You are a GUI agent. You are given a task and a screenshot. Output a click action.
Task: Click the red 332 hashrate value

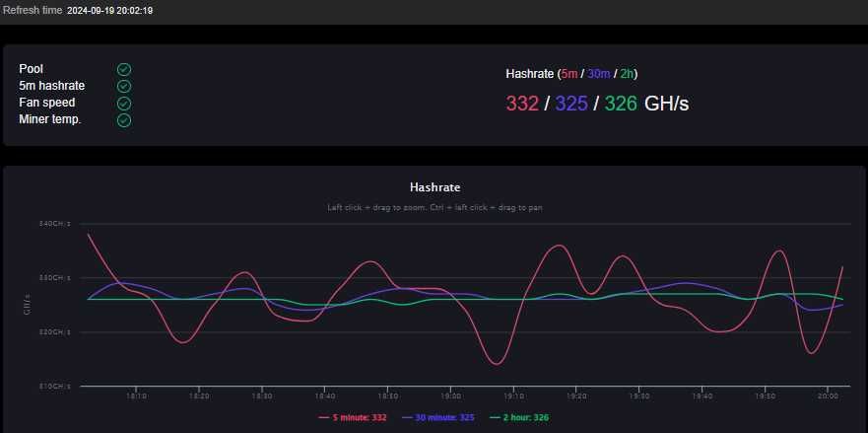pos(522,104)
